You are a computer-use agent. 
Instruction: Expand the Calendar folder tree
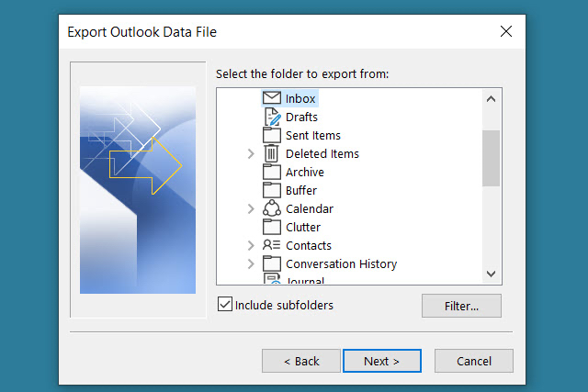pyautogui.click(x=251, y=209)
